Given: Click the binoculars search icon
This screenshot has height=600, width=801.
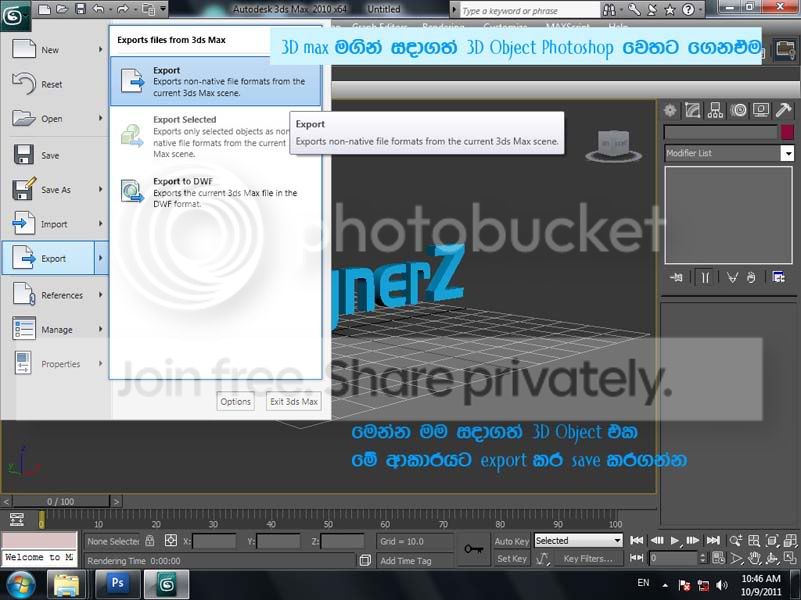Looking at the screenshot, I should tap(609, 10).
